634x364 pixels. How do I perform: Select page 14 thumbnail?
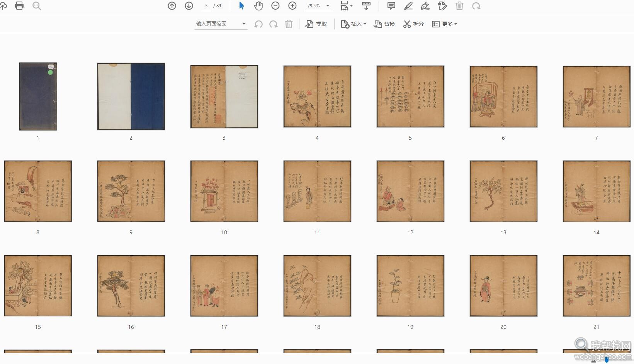click(597, 191)
